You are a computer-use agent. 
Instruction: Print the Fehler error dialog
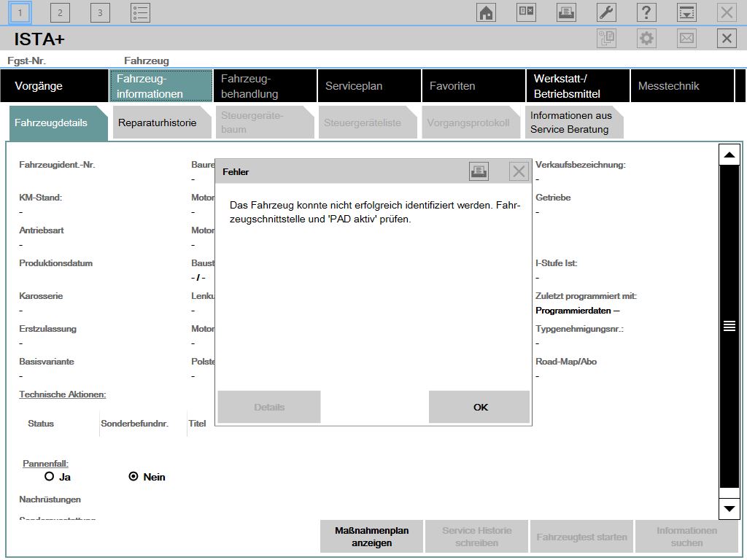479,171
